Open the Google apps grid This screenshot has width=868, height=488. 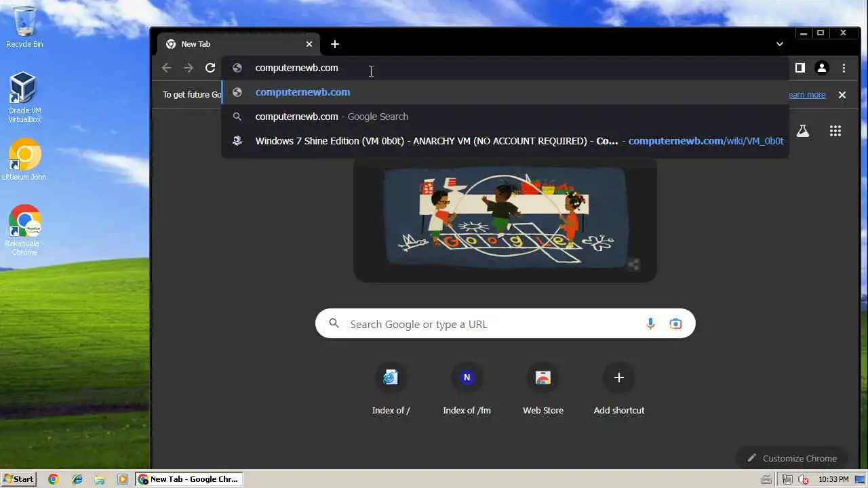tap(835, 131)
